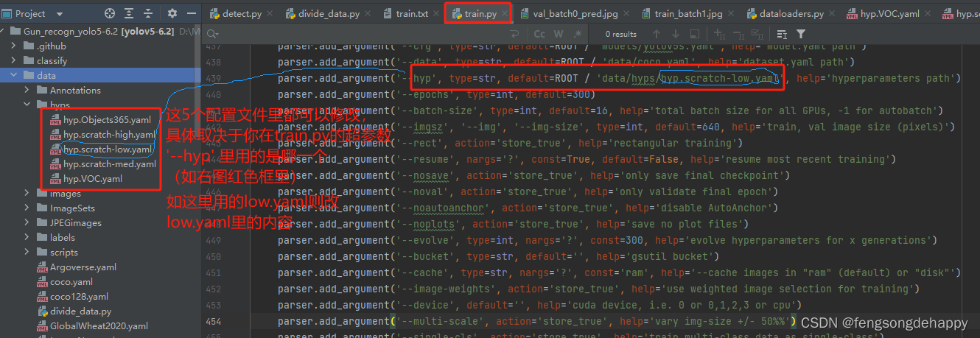Screen dimensions: 980x338
Task: Select hyp.scratch-high.yaml file
Action: click(x=103, y=134)
